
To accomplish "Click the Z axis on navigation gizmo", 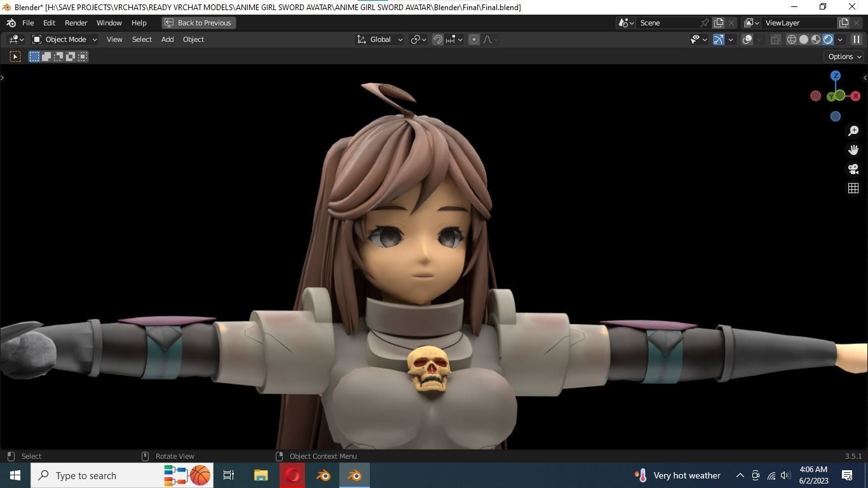I will pos(836,75).
